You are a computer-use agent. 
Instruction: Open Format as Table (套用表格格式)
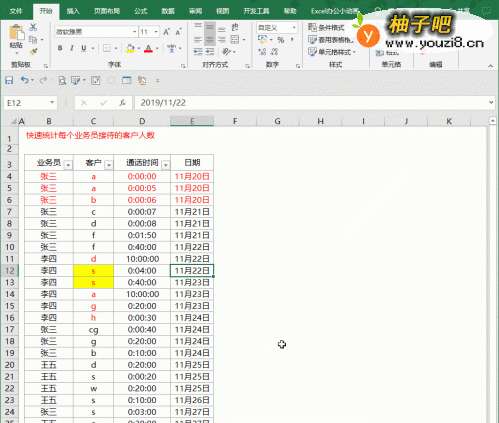coord(330,40)
